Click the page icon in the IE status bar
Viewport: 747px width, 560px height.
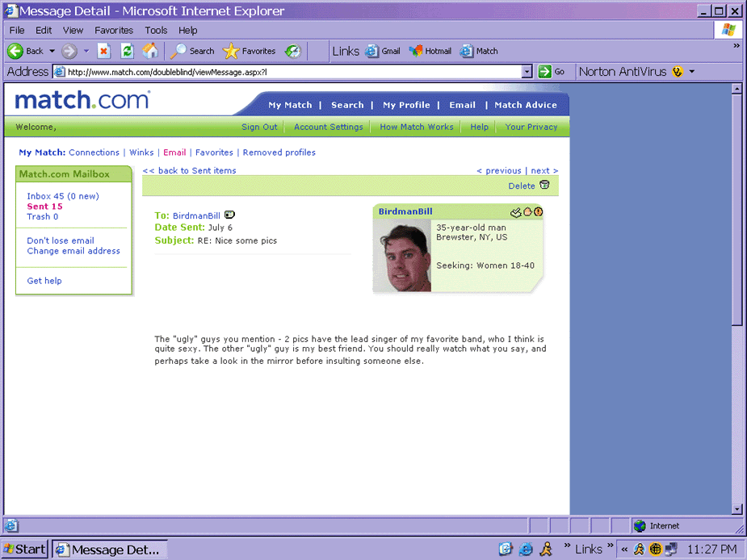coord(11,526)
